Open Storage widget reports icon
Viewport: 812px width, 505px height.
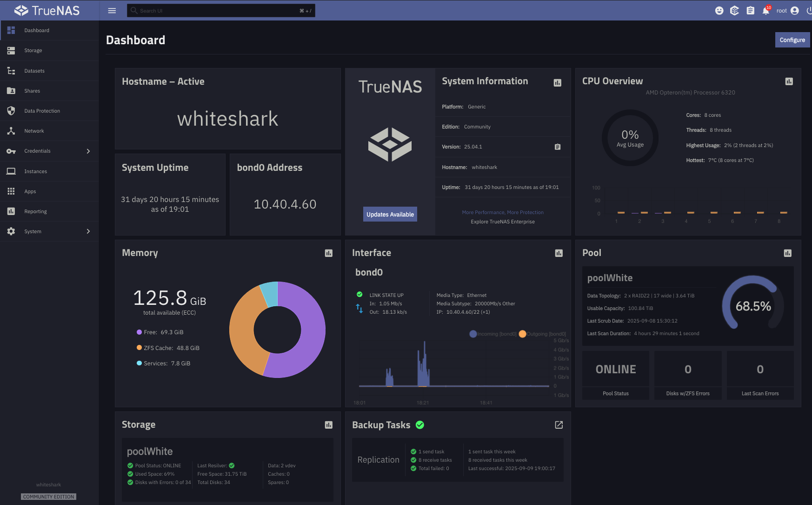pos(329,425)
